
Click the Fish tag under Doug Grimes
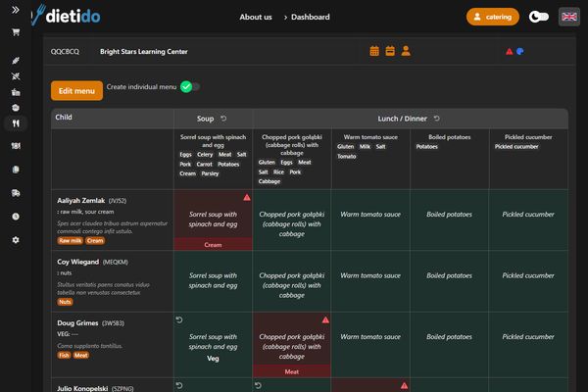coord(64,355)
